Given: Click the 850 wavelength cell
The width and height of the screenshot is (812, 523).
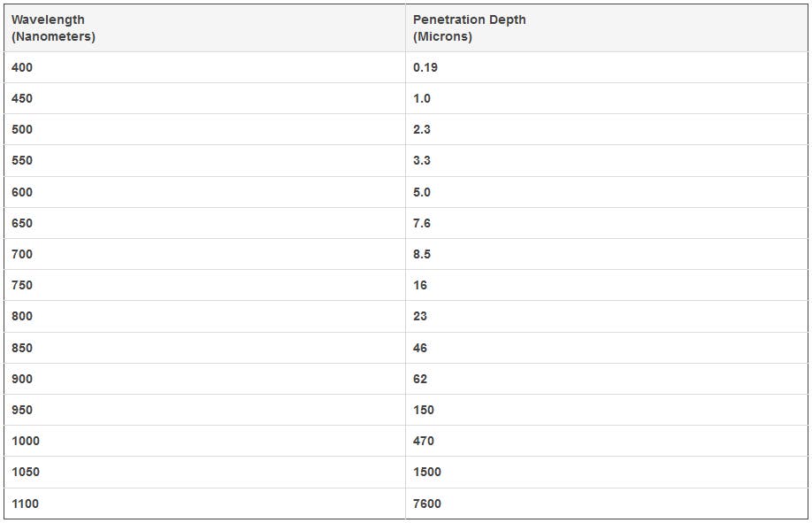Looking at the screenshot, I should 22,348.
